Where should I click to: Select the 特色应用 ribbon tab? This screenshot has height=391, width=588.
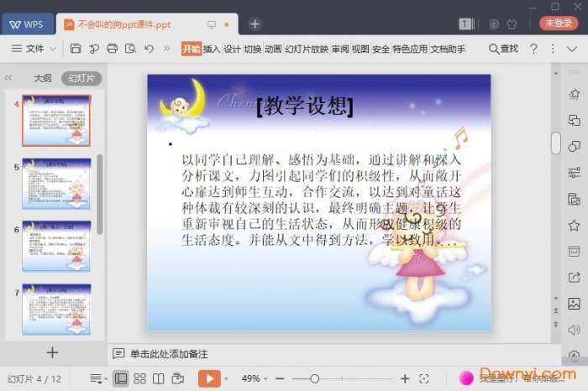pyautogui.click(x=410, y=49)
